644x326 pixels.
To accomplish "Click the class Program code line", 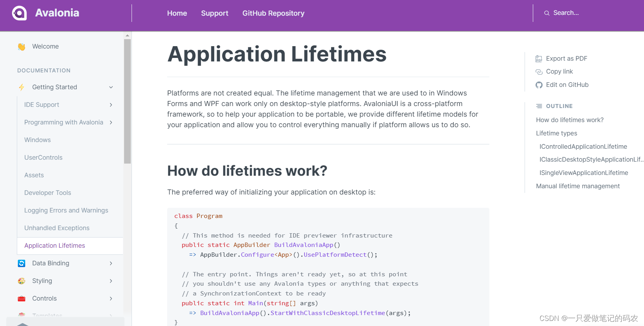I will pyautogui.click(x=198, y=216).
